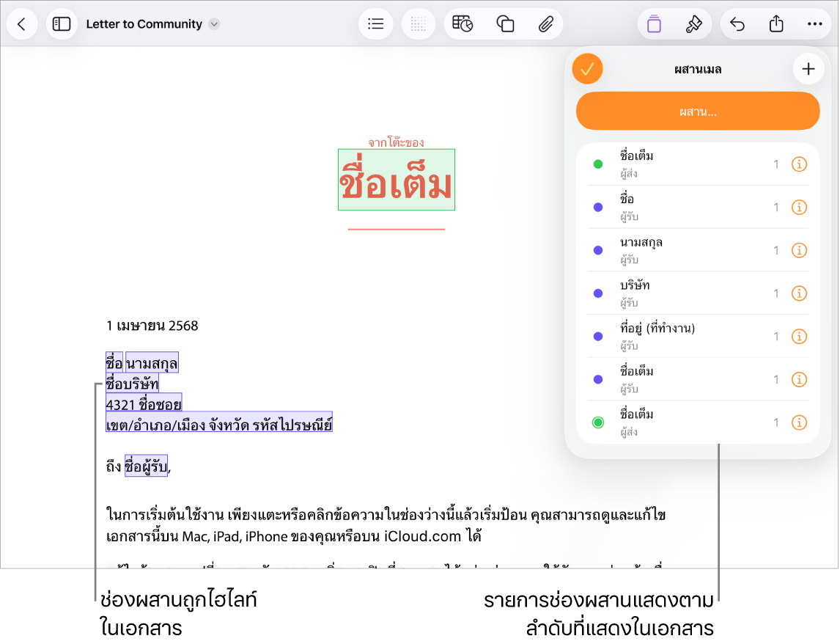The width and height of the screenshot is (840, 644).
Task: Open info for the บริษัท field
Action: [x=799, y=293]
